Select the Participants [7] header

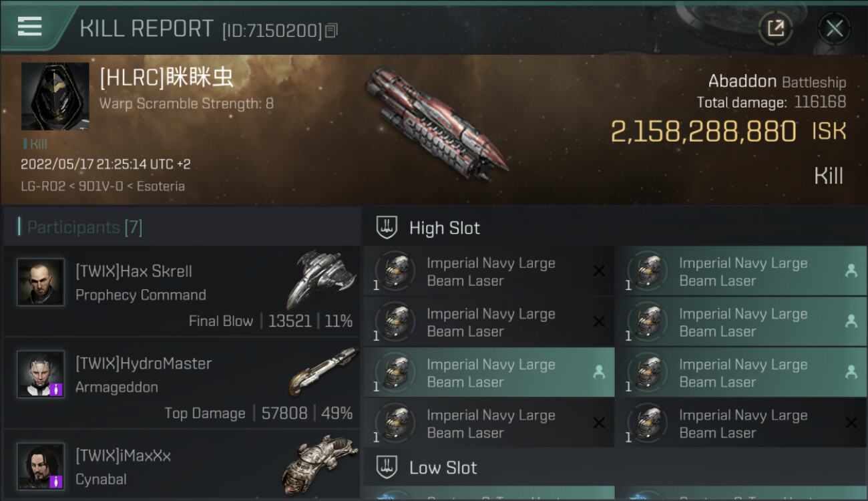[x=84, y=227]
